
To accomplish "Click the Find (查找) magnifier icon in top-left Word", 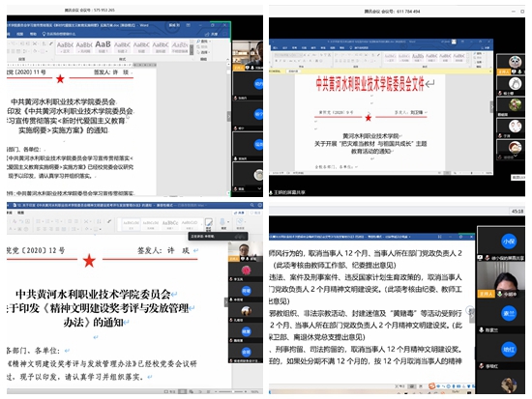I will tap(198, 42).
